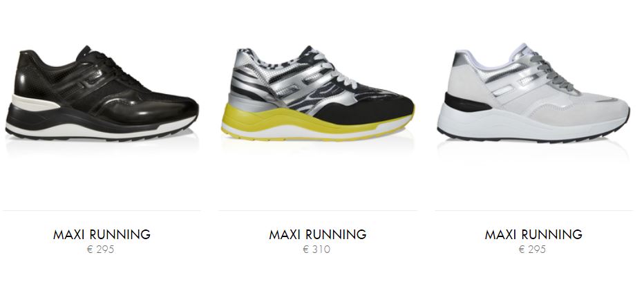Select the € 310 price label
The width and height of the screenshot is (644, 282).
[x=316, y=249]
